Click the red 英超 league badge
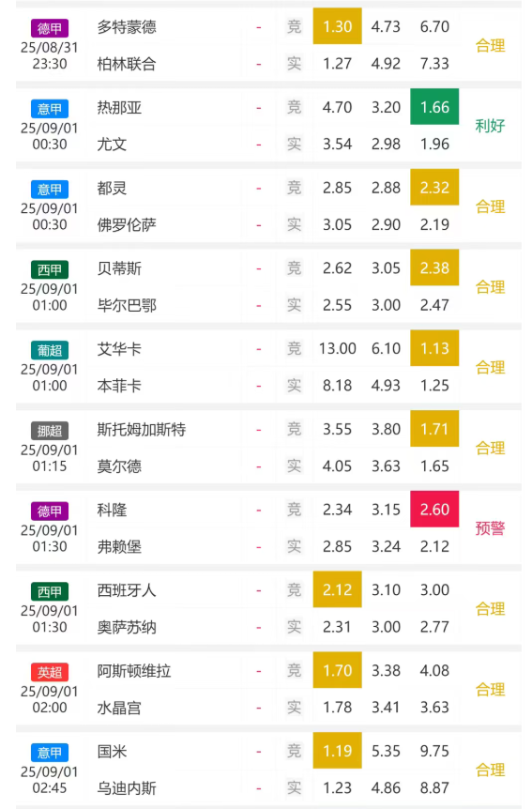 50,672
